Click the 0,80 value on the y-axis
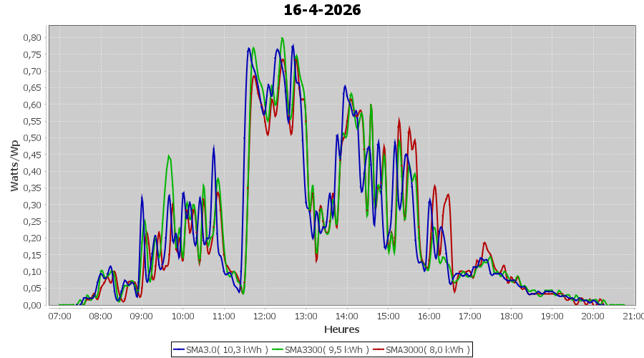The image size is (644, 358). (33, 37)
